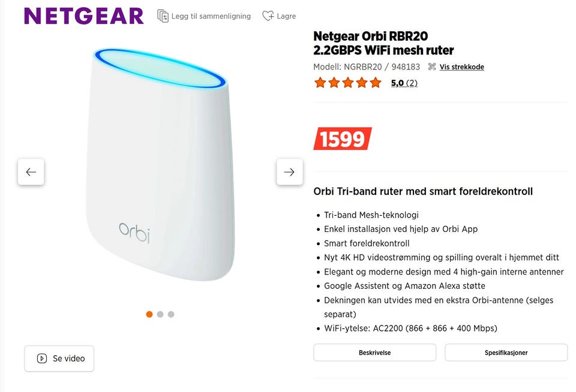Click the Lagre text label
576x392 pixels.
tap(286, 16)
